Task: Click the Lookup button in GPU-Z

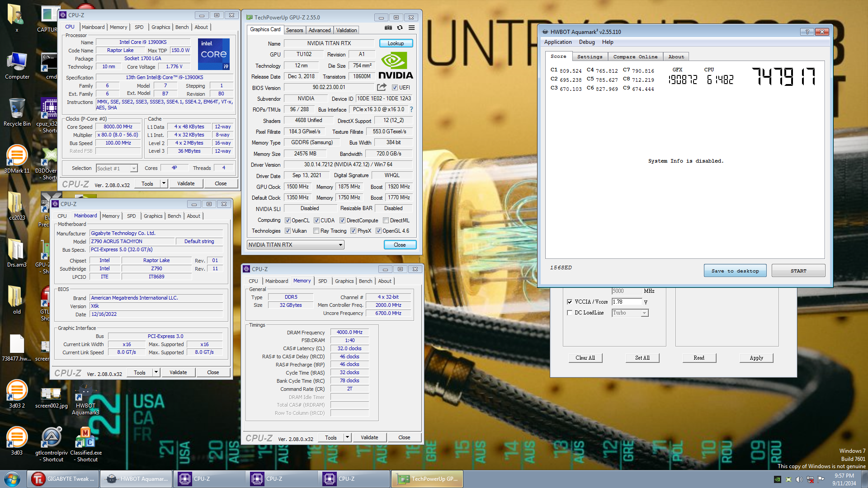Action: click(396, 43)
